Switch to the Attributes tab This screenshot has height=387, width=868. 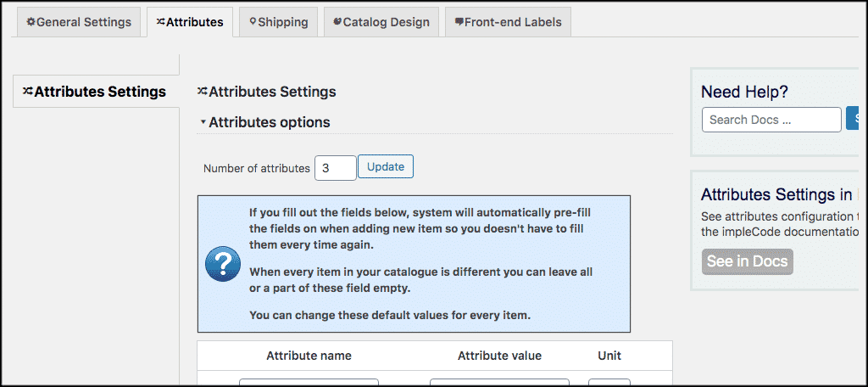[190, 22]
